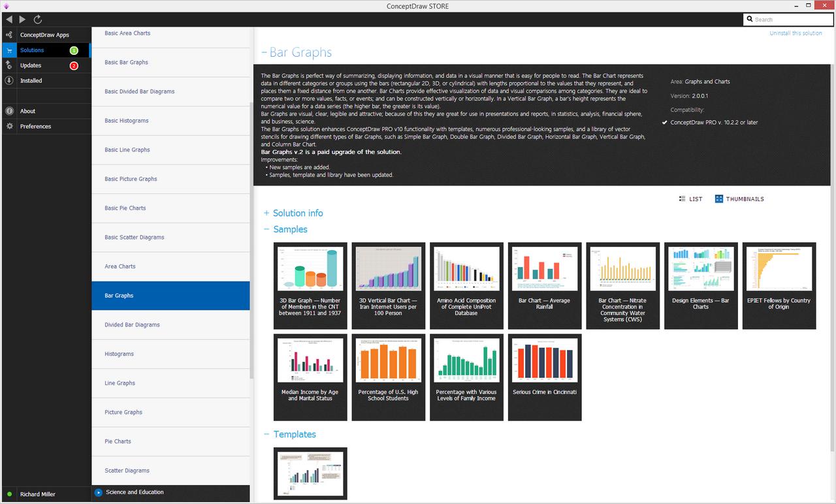Screen dimensions: 836x504
Task: Click the Updates sidebar icon
Action: pyautogui.click(x=9, y=65)
